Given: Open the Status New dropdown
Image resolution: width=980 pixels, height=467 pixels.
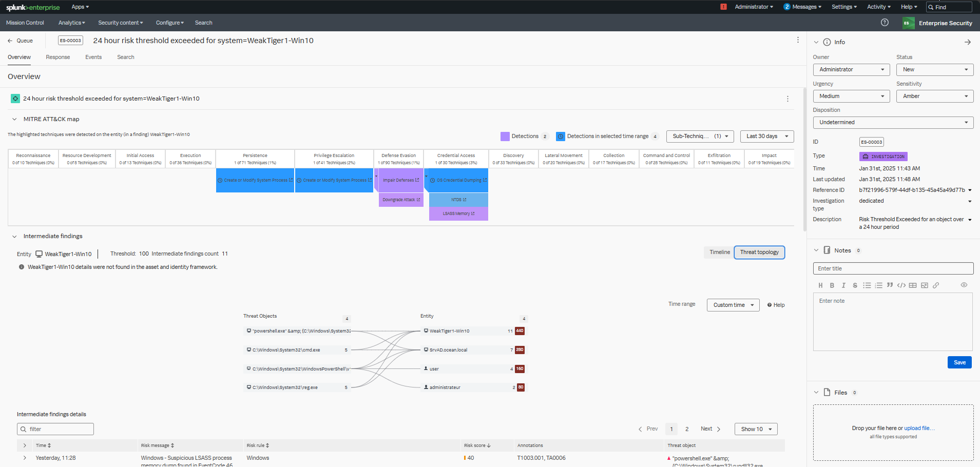Looking at the screenshot, I should point(935,69).
